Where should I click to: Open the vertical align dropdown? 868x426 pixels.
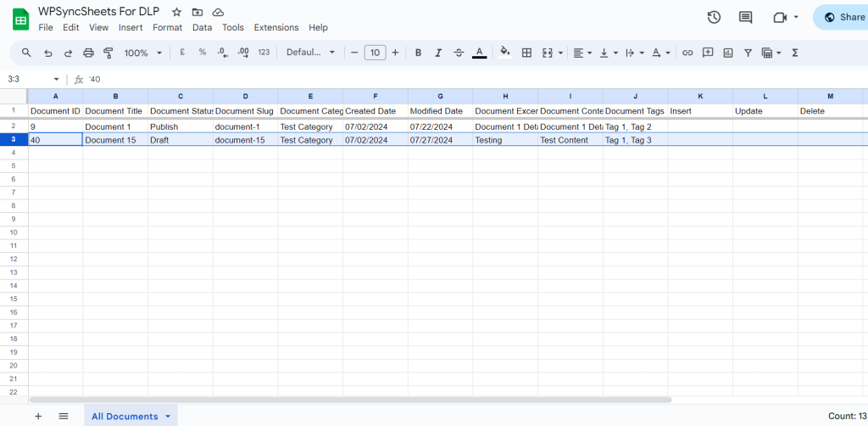[x=609, y=53]
